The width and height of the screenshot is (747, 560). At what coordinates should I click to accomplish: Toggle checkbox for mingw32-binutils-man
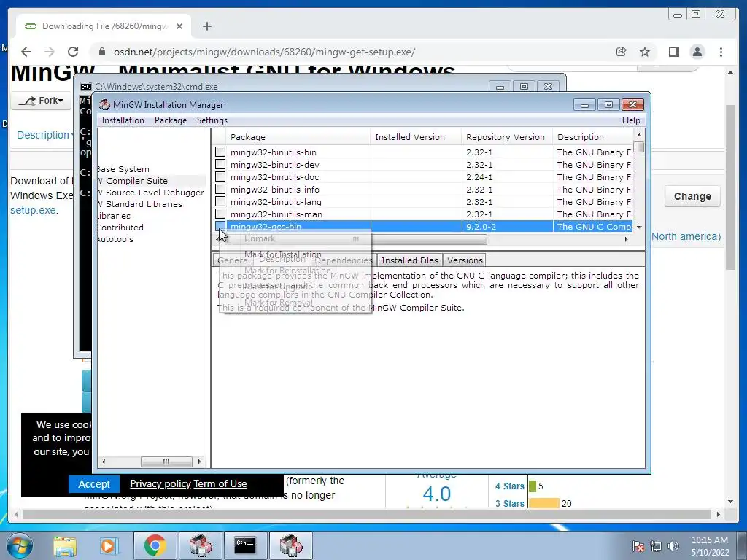[220, 214]
